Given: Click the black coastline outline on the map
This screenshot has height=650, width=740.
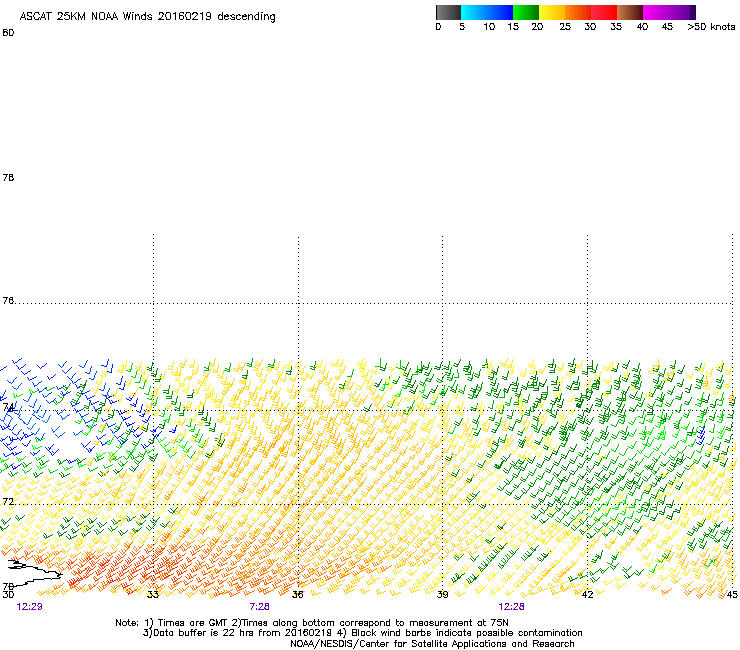Looking at the screenshot, I should coord(35,573).
